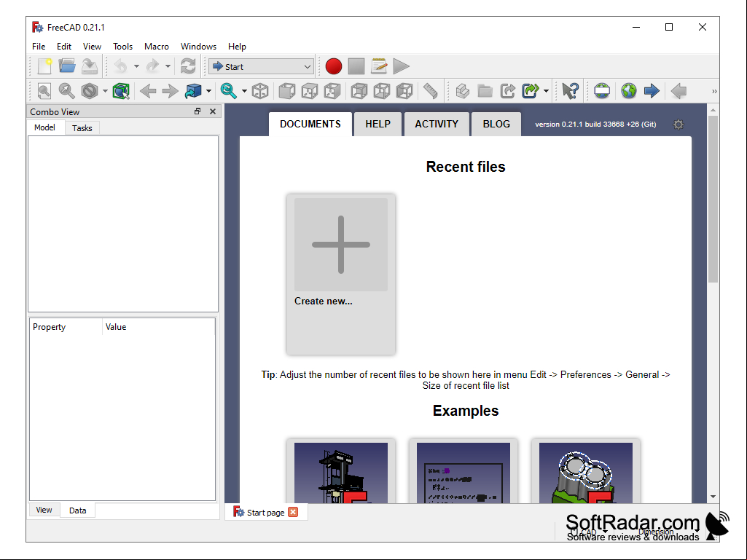This screenshot has width=747, height=560.
Task: Go to previous page gray arrow
Action: pos(678,91)
